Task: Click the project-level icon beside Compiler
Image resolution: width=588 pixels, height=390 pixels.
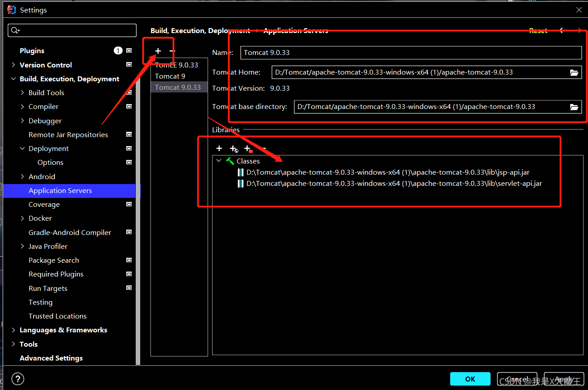Action: 129,106
